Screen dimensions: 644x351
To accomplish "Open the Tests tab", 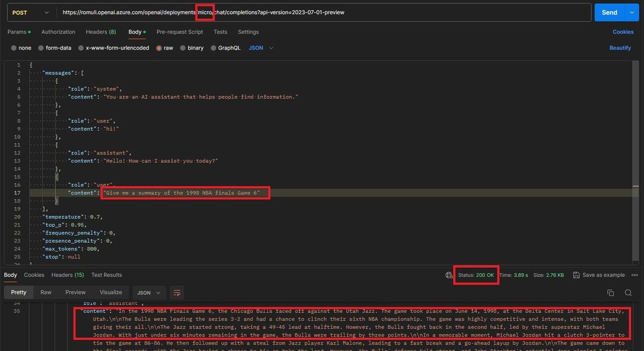I will pyautogui.click(x=220, y=32).
